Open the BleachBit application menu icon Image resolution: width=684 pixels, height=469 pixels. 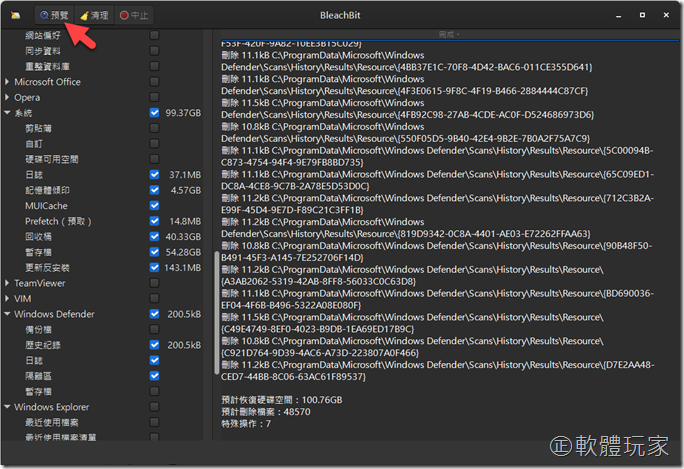coord(15,15)
